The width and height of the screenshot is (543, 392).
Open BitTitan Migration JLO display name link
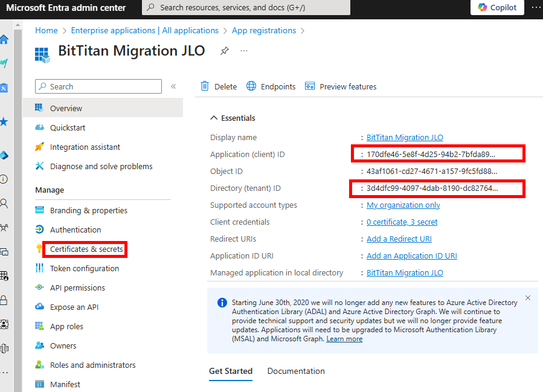coord(405,138)
